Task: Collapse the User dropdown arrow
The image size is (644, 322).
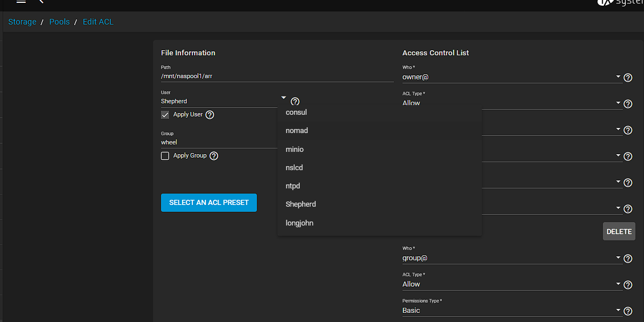Action: (x=283, y=97)
